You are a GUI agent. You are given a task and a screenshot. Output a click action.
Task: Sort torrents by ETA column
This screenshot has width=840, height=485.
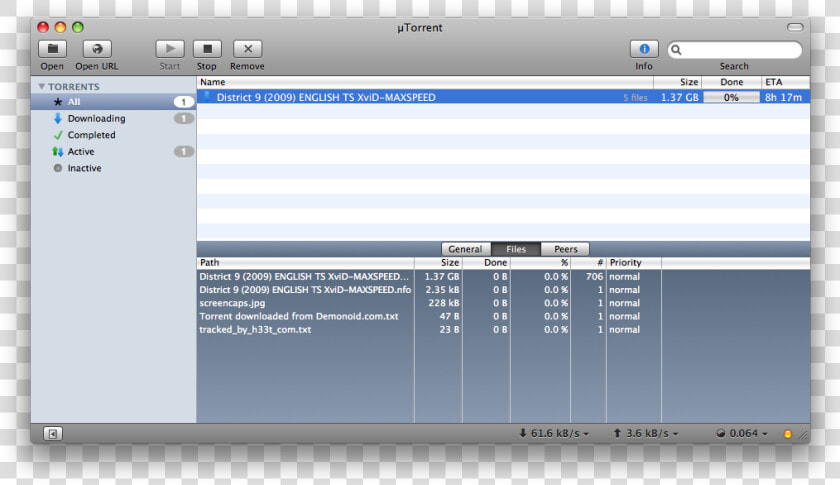[785, 82]
